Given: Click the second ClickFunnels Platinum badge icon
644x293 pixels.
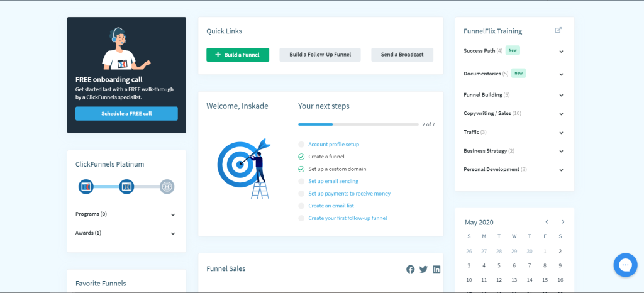Looking at the screenshot, I should (x=126, y=187).
